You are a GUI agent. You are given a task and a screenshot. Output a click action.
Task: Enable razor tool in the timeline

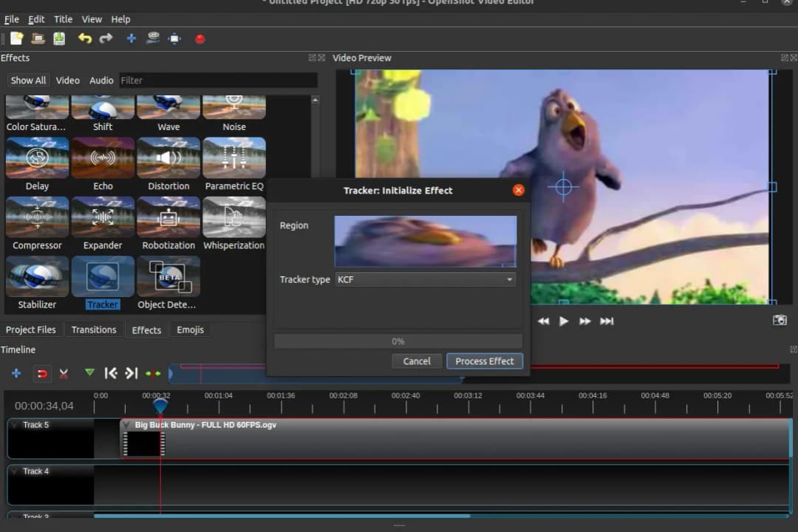pos(64,373)
